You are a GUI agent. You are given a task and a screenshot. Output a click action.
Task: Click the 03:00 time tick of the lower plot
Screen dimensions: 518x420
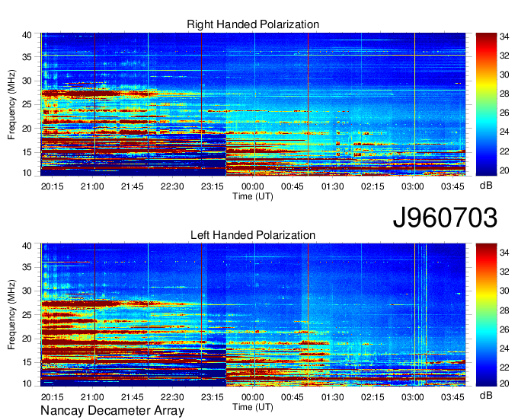pyautogui.click(x=413, y=397)
